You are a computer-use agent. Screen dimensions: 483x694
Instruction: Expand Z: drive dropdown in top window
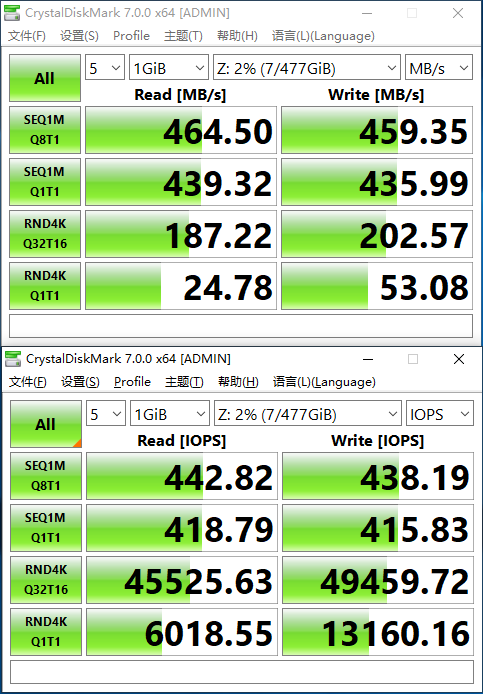tap(306, 67)
